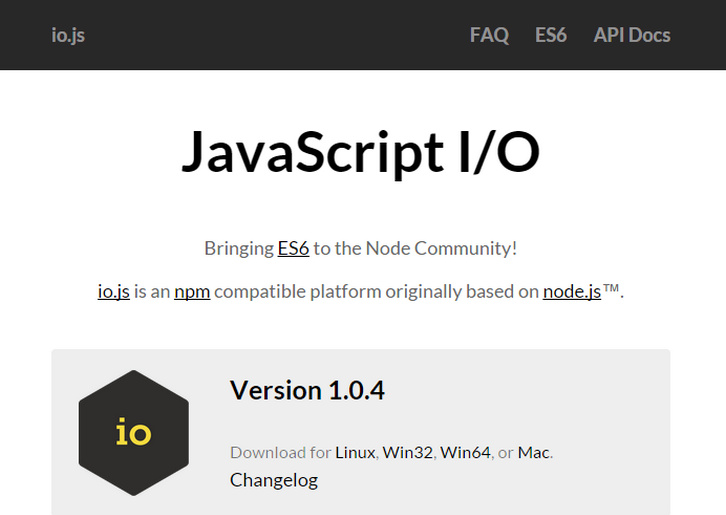
Task: View the Changelog
Action: coord(273,480)
